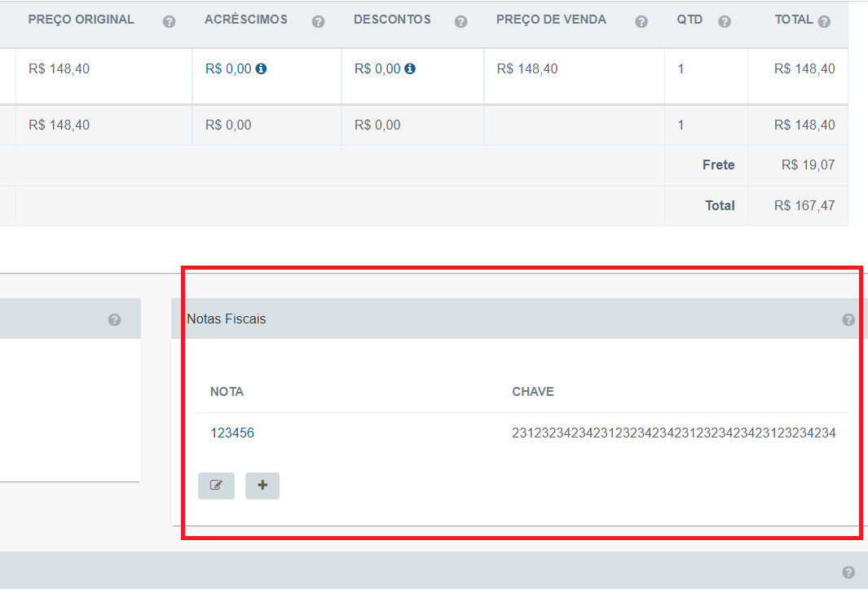Open help icon beside Acréscimos header
868x589 pixels.
point(319,22)
